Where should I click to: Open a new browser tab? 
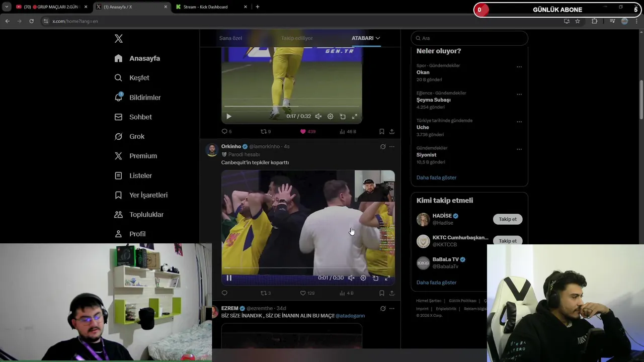click(258, 7)
